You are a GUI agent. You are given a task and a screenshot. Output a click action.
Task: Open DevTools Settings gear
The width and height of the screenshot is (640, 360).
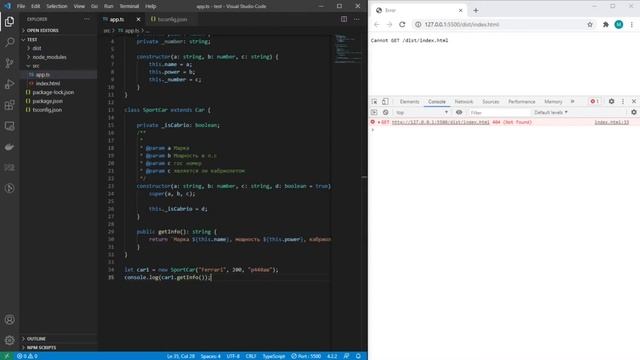point(611,101)
